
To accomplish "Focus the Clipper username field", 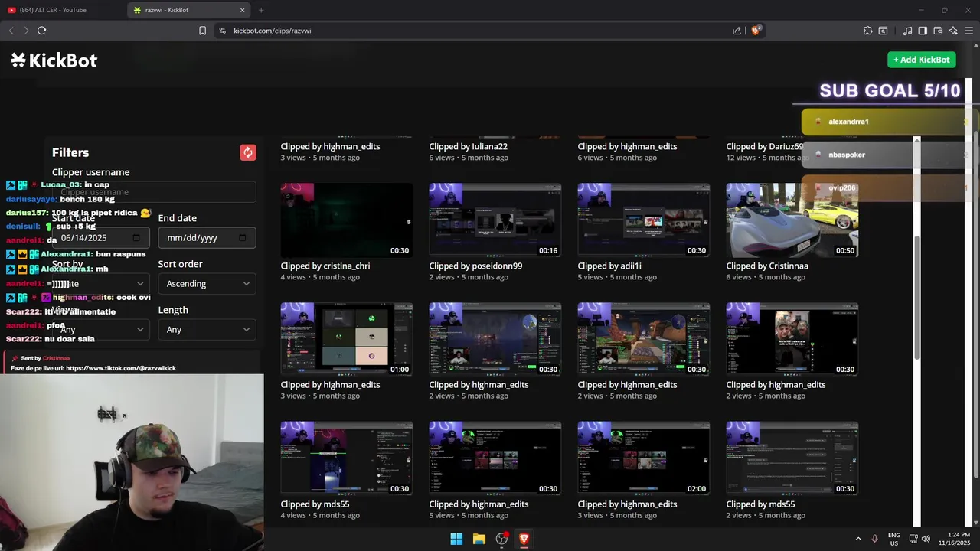I will click(x=154, y=192).
